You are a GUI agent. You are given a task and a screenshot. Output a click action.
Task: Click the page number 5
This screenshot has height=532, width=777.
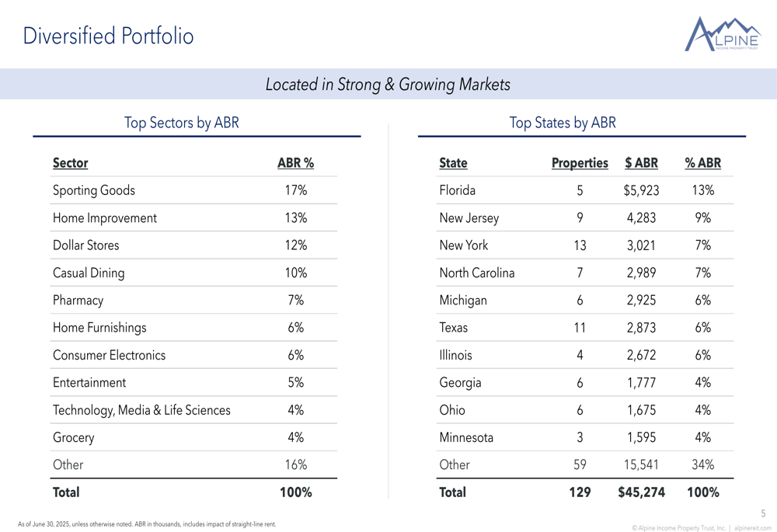pyautogui.click(x=763, y=513)
